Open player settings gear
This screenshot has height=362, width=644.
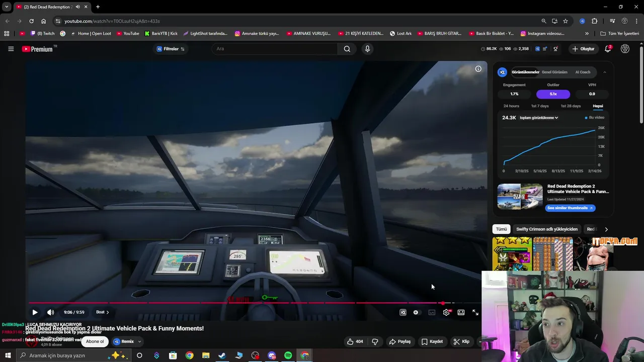tap(446, 312)
